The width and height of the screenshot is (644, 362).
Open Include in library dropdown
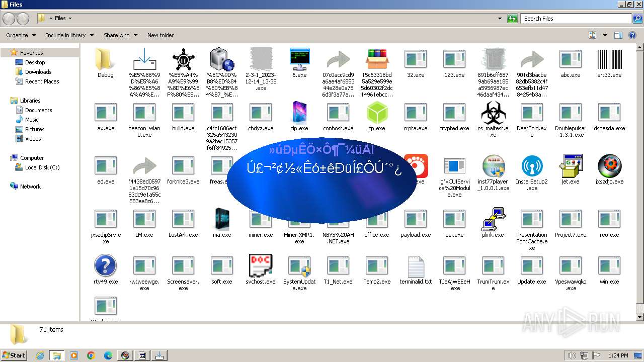click(69, 35)
